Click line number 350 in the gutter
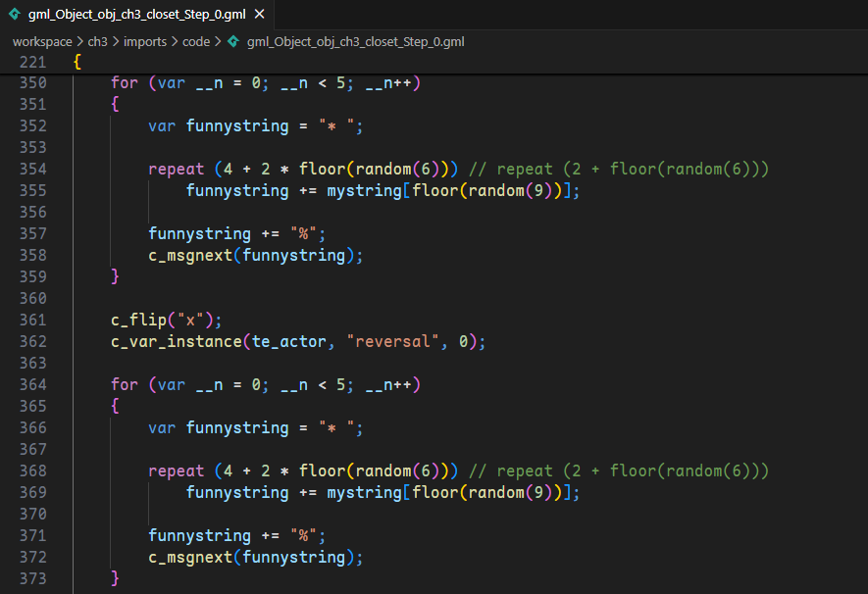 33,83
